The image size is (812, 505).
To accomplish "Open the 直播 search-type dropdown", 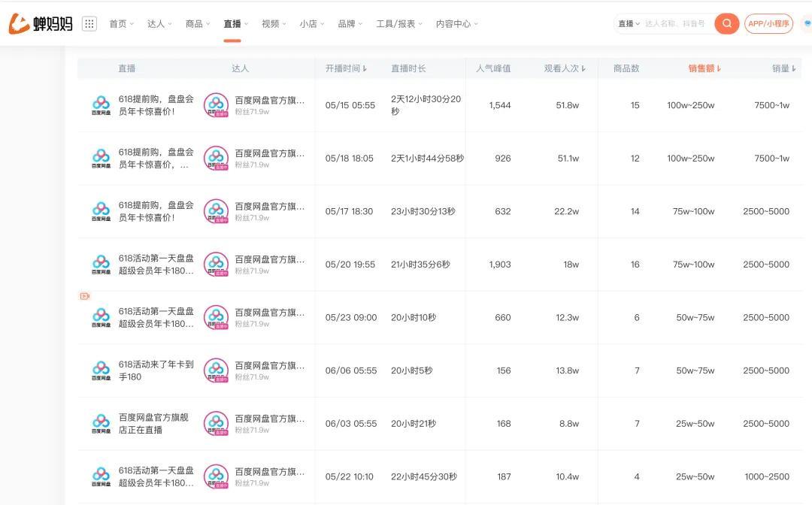I will 629,24.
